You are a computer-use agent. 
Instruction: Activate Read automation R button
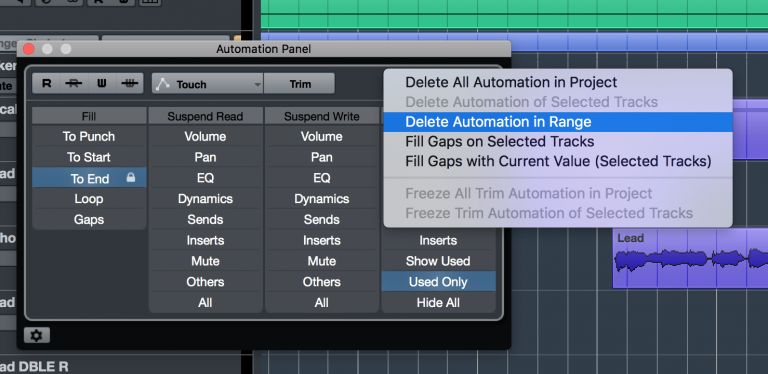click(x=47, y=84)
